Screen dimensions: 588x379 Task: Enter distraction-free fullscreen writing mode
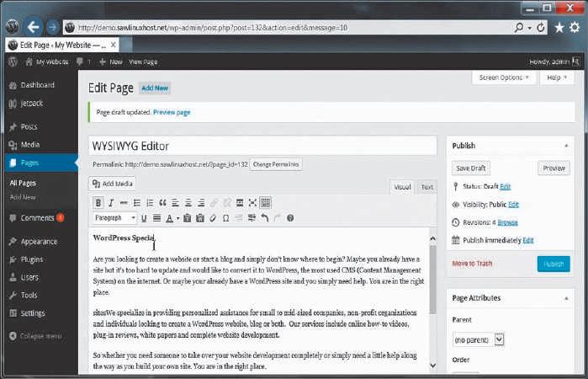(x=252, y=203)
